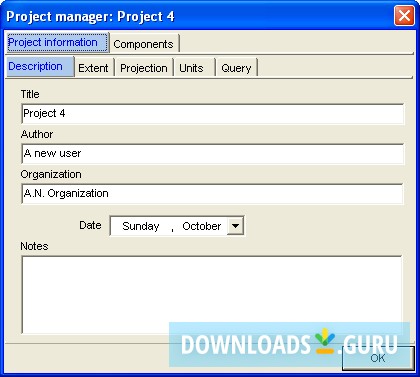Select the weekday Sunday in the date field
This screenshot has width=420, height=377.
[x=141, y=226]
